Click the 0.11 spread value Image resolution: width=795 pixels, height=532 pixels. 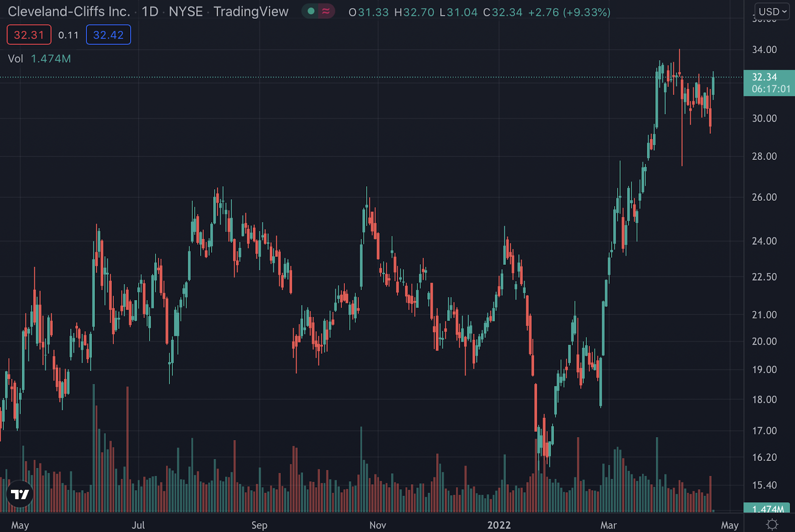coord(69,35)
